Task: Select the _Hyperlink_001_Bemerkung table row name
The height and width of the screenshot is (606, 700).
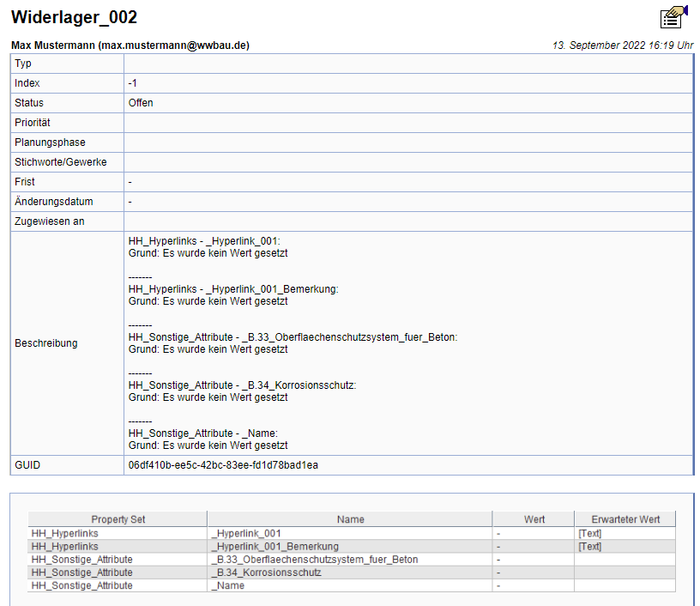Action: pos(275,547)
